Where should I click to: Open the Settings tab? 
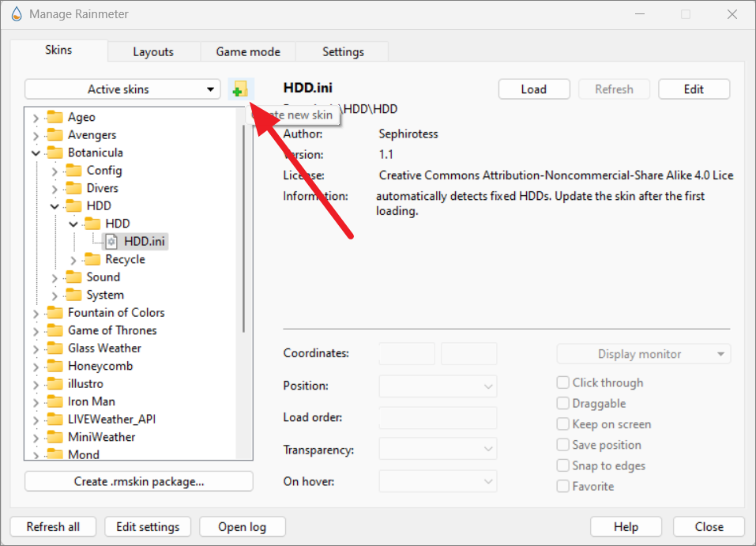(x=343, y=51)
